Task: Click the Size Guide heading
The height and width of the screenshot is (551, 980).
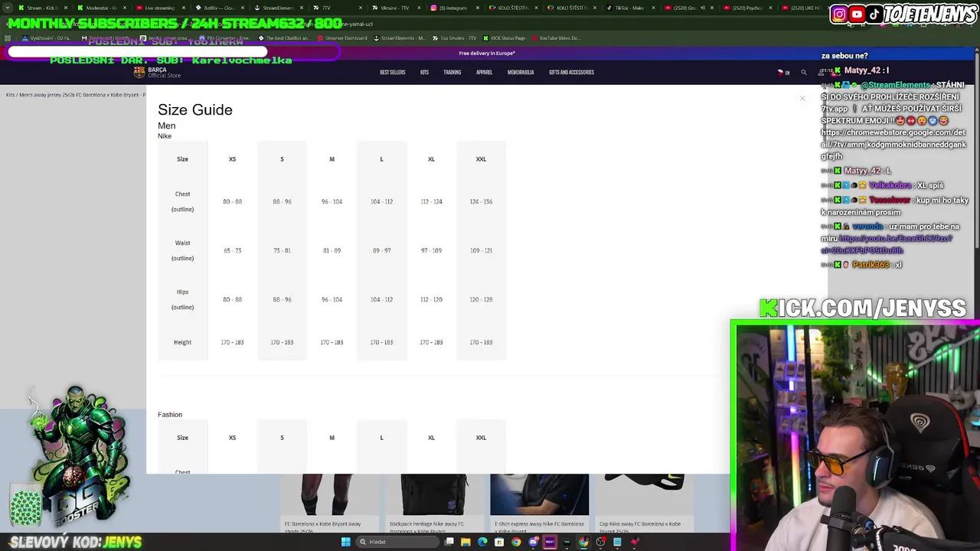Action: click(x=195, y=109)
